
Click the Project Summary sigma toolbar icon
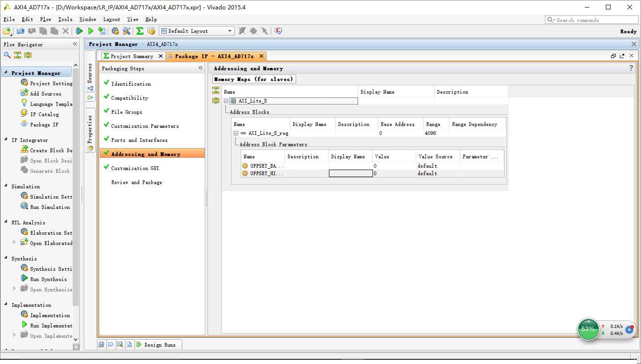[140, 31]
